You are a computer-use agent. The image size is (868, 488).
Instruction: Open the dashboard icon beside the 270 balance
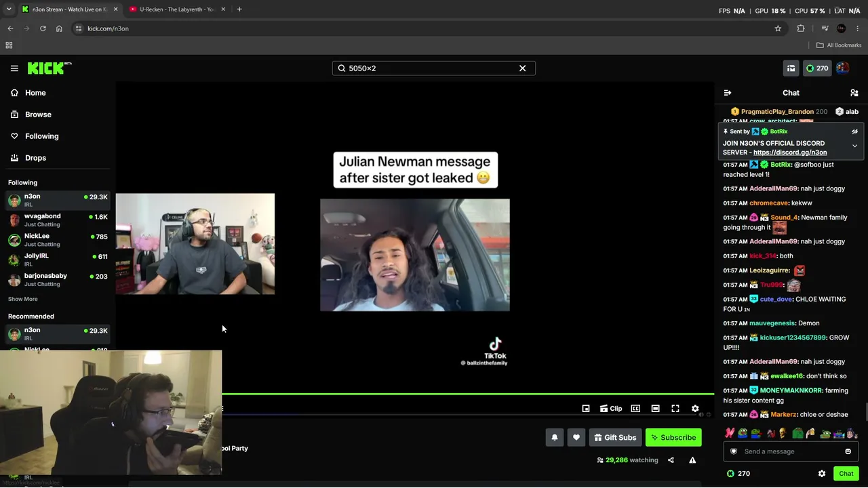coord(791,68)
